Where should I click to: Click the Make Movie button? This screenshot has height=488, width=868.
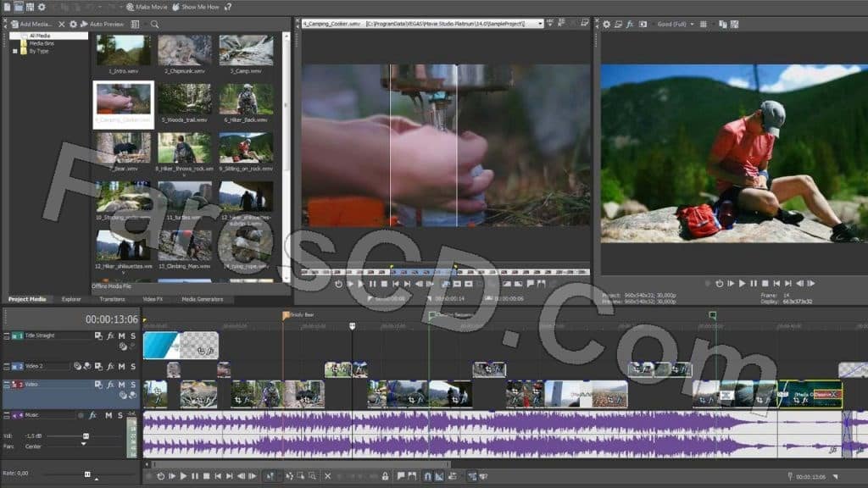tap(147, 7)
